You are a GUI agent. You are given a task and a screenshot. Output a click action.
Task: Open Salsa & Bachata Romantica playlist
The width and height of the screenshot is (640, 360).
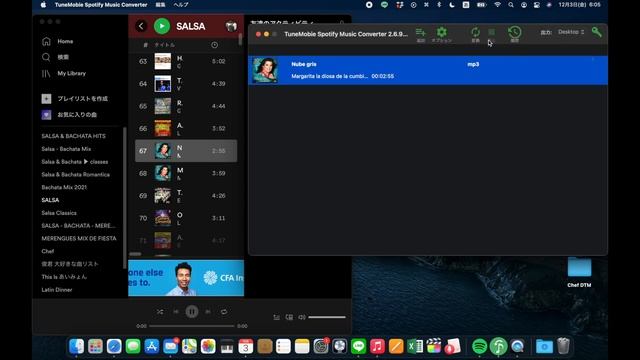(76, 174)
